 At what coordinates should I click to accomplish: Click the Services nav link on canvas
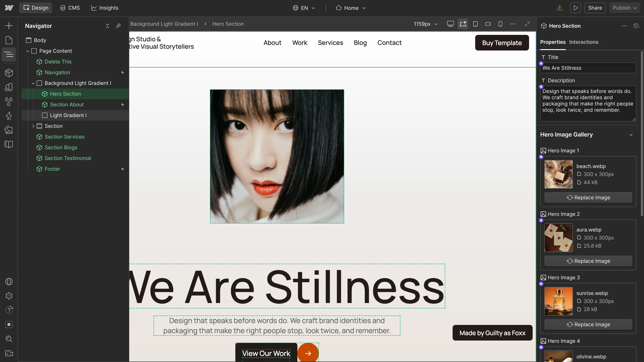click(330, 43)
